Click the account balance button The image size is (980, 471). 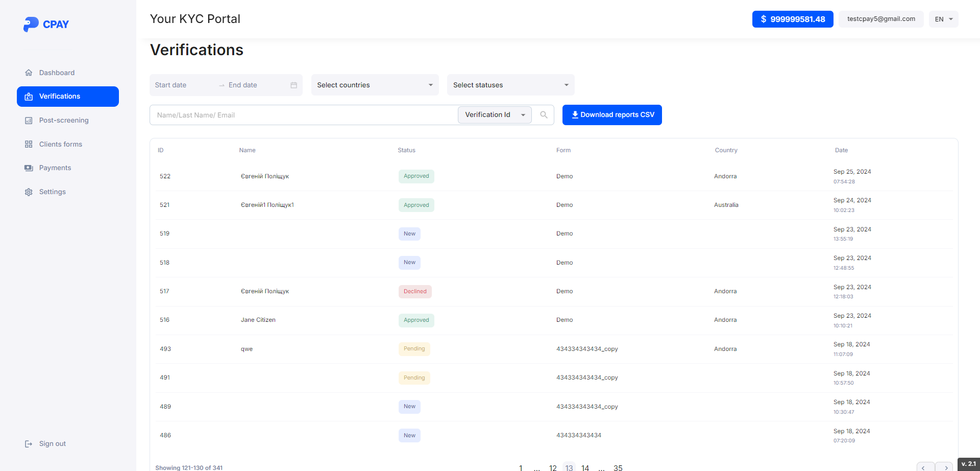(x=792, y=19)
